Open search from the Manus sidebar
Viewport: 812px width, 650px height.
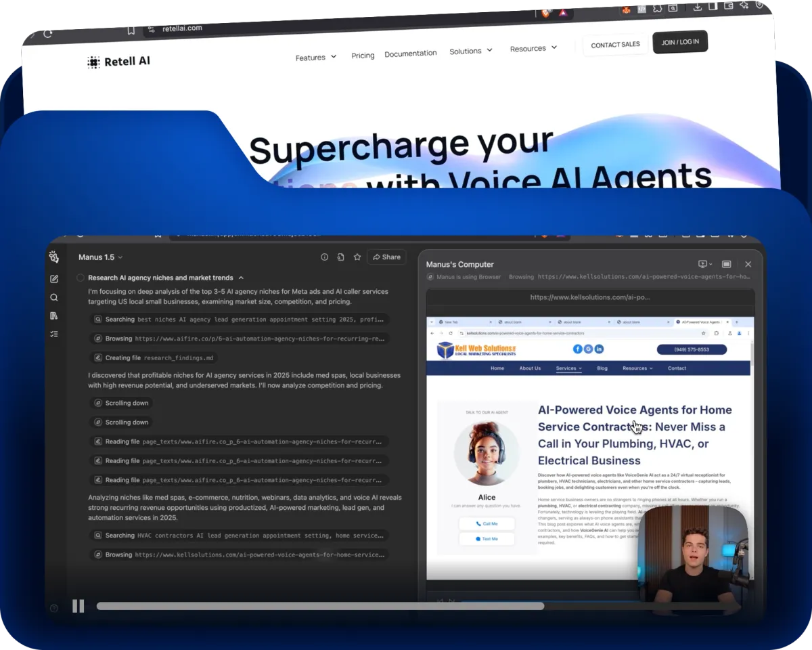click(x=54, y=297)
